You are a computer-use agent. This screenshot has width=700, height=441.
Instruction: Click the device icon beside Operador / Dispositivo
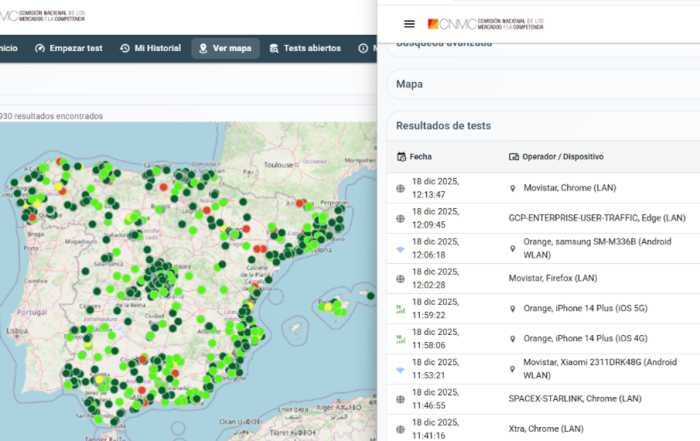pos(514,157)
